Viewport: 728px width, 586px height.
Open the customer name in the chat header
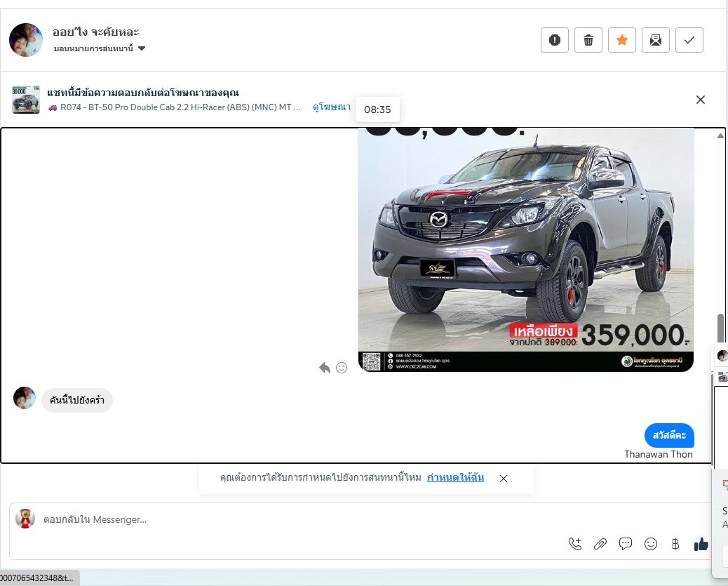tap(95, 32)
